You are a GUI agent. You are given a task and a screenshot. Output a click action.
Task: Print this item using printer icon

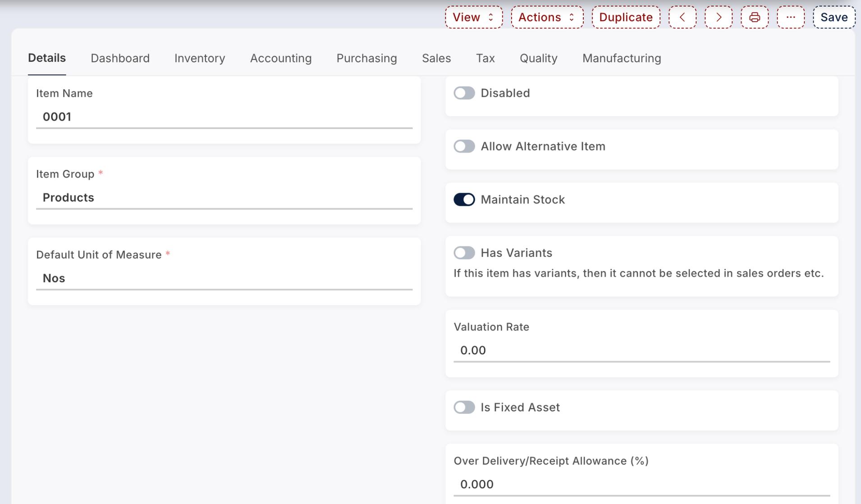(754, 17)
